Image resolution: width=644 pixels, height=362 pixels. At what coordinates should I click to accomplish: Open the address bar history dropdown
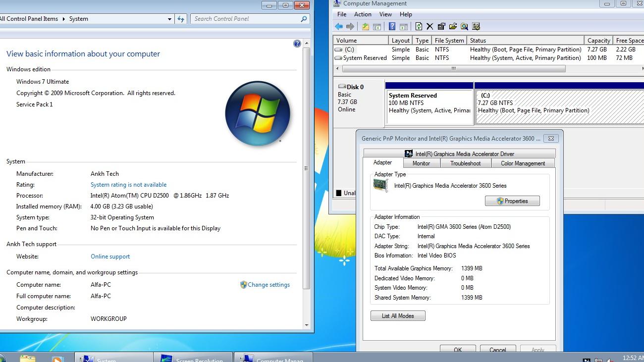tap(170, 19)
